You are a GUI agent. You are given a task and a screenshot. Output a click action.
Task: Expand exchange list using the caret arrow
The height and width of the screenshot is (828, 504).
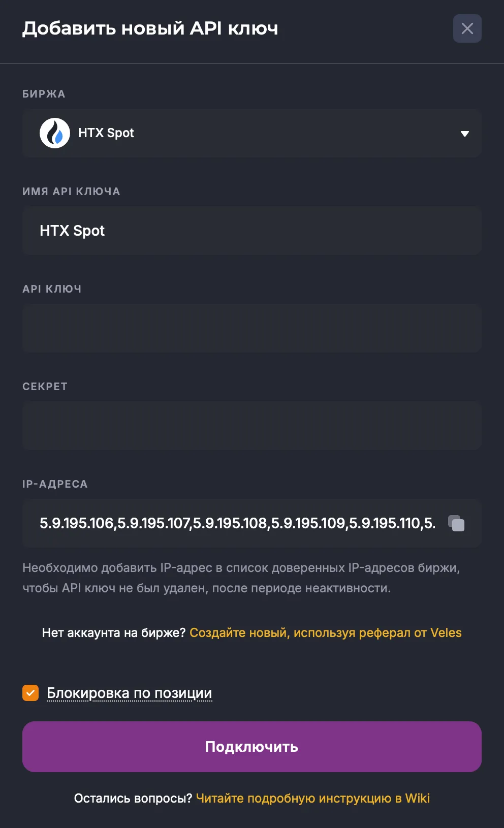coord(464,134)
